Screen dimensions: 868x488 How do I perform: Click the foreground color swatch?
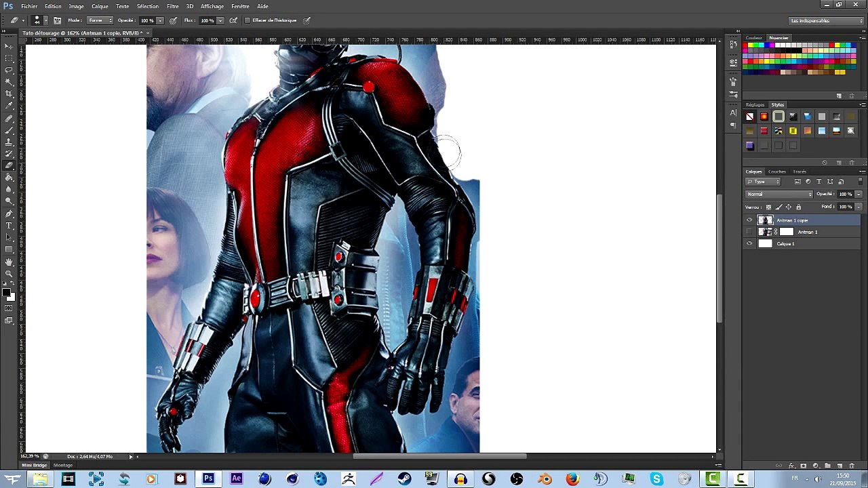click(x=6, y=293)
